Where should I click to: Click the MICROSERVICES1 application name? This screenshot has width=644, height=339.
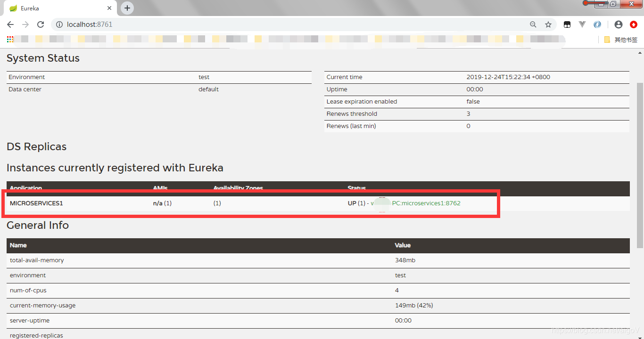(36, 203)
